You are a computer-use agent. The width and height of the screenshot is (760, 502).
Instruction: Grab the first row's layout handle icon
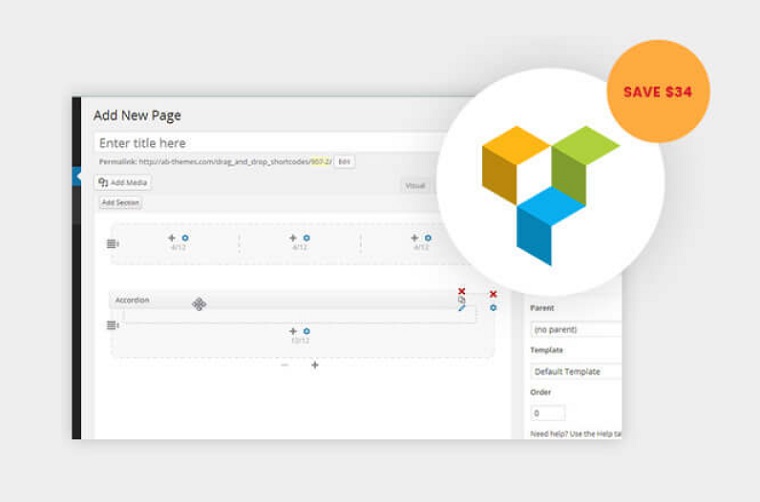point(112,244)
